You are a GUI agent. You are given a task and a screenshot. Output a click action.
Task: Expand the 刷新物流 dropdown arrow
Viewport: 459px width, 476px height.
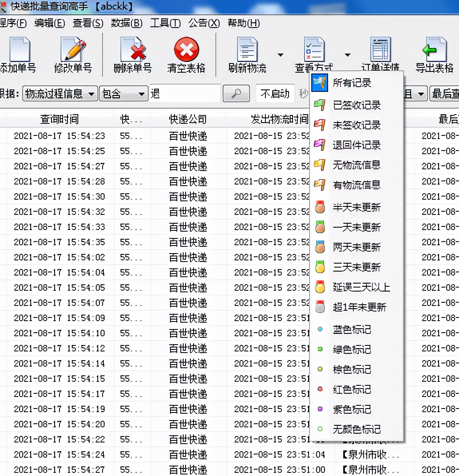[281, 55]
